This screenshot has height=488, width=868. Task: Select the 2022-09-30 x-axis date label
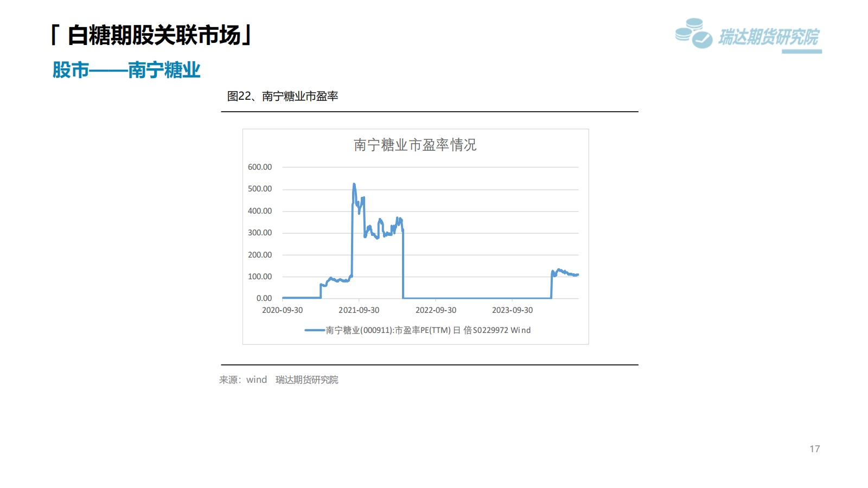(x=436, y=310)
